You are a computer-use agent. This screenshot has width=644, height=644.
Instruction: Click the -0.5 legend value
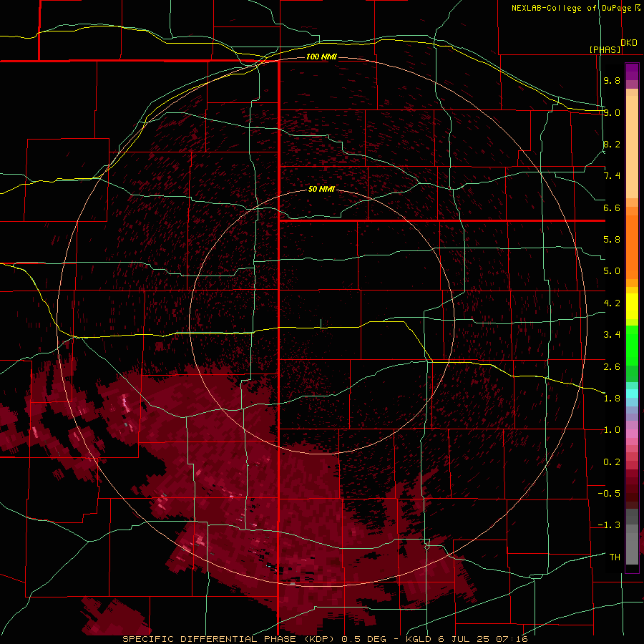click(x=609, y=494)
